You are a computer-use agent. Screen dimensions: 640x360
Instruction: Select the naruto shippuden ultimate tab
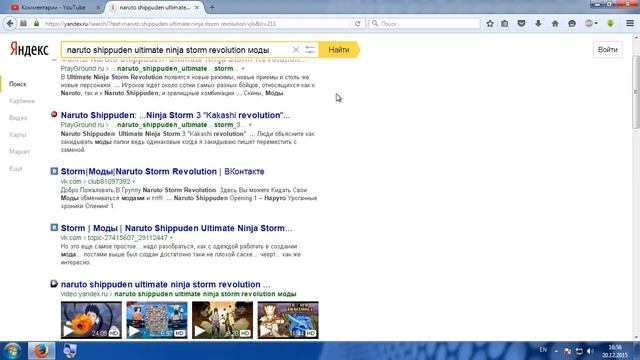tap(155, 7)
